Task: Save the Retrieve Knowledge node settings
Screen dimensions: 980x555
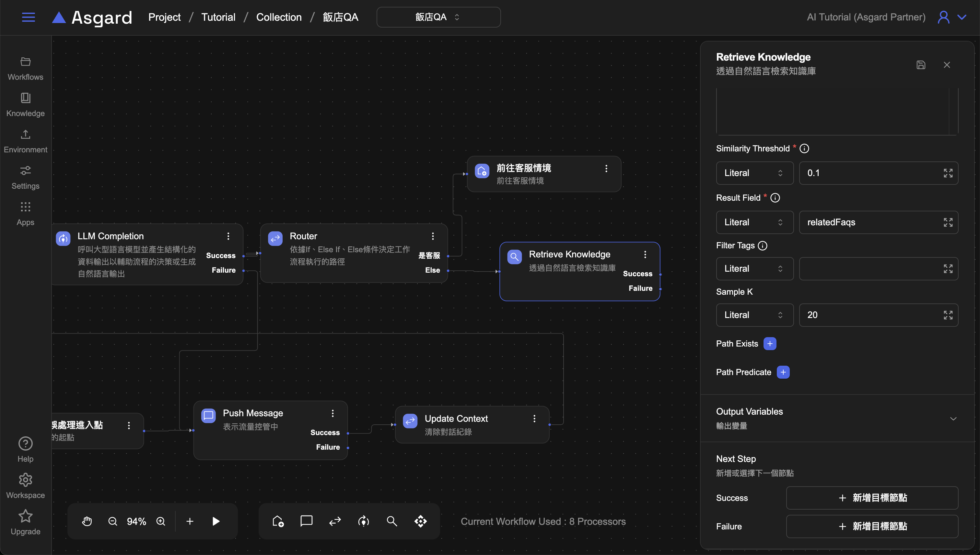Action: 921,65
